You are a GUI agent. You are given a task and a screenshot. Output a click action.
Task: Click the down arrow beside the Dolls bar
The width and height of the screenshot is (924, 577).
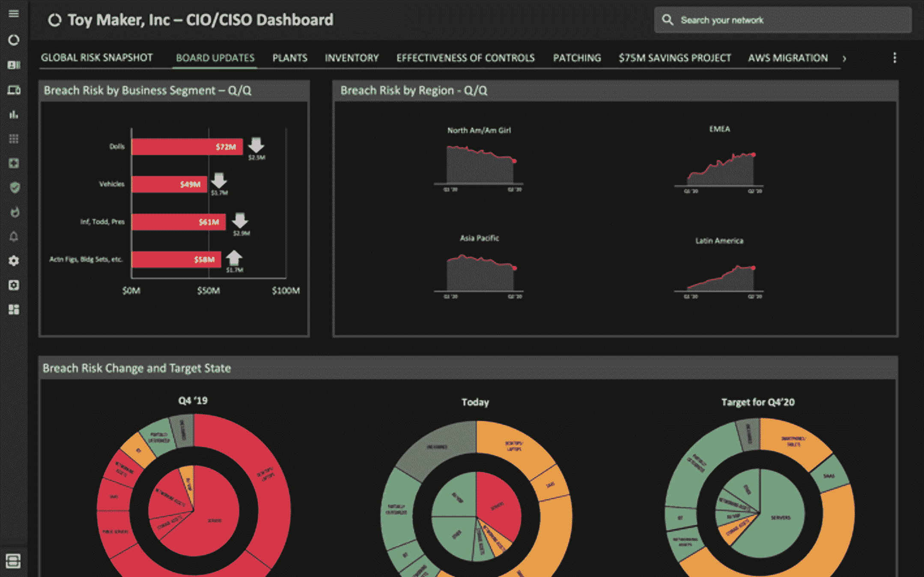pyautogui.click(x=256, y=145)
